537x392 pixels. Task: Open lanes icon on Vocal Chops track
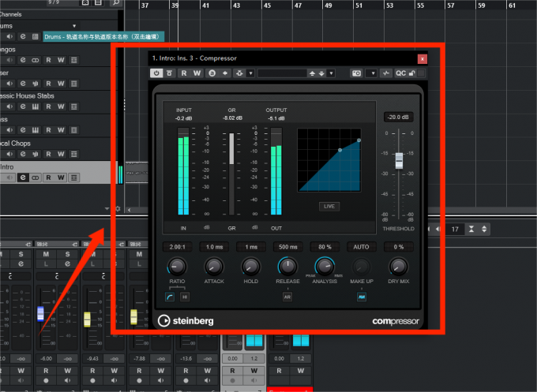pos(73,155)
